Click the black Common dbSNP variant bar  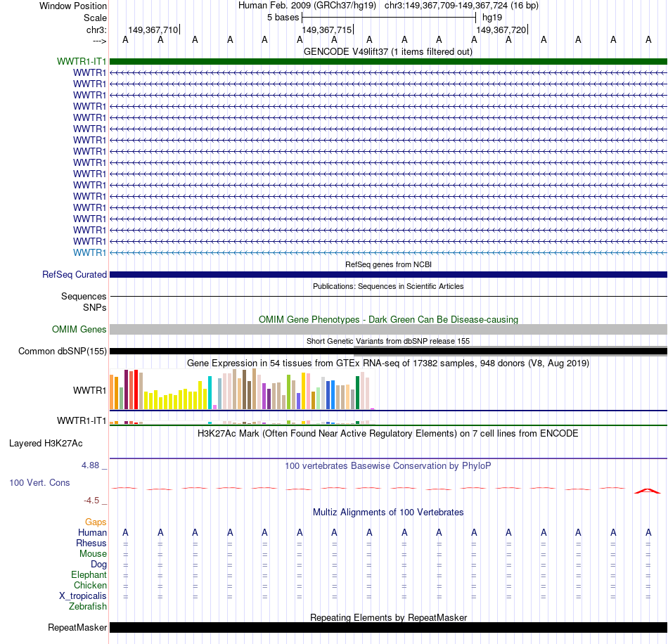coord(388,352)
